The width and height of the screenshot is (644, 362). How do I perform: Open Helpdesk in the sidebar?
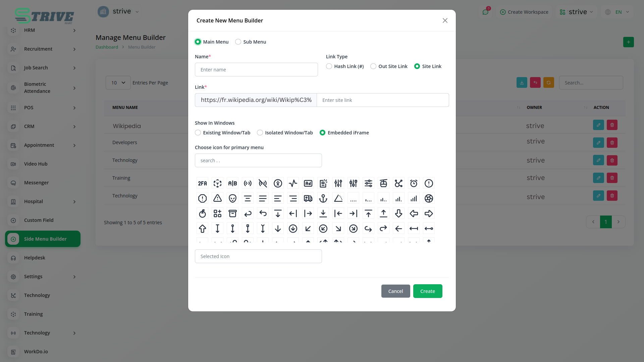coord(35,258)
